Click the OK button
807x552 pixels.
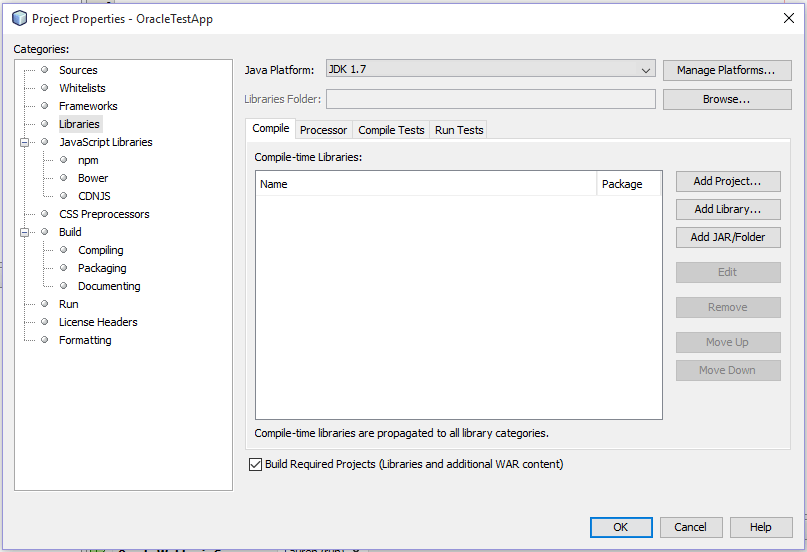tap(620, 527)
